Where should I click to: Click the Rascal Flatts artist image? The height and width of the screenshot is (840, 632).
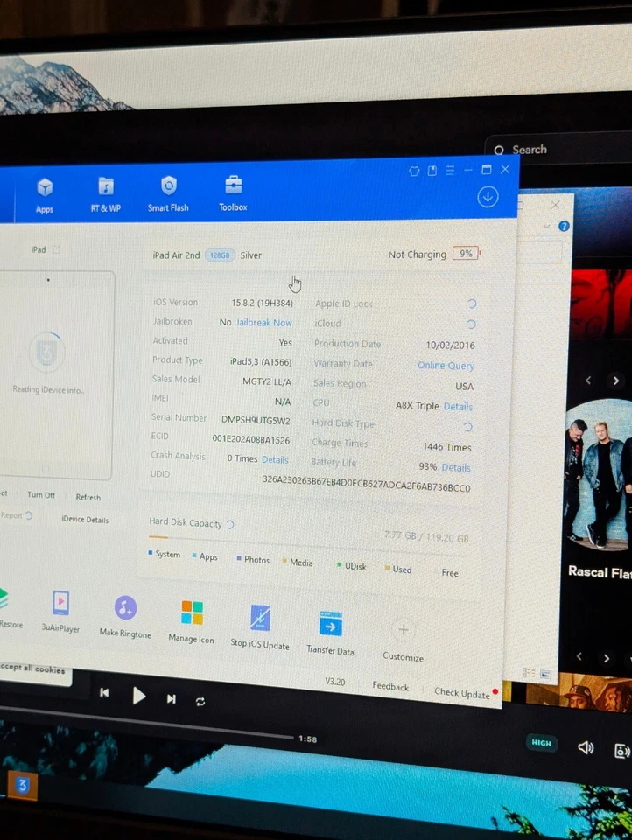tap(599, 475)
